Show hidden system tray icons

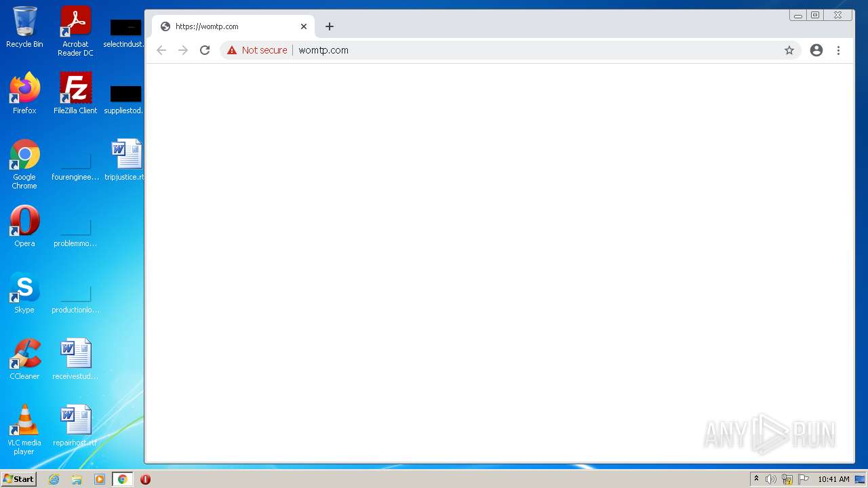click(756, 479)
